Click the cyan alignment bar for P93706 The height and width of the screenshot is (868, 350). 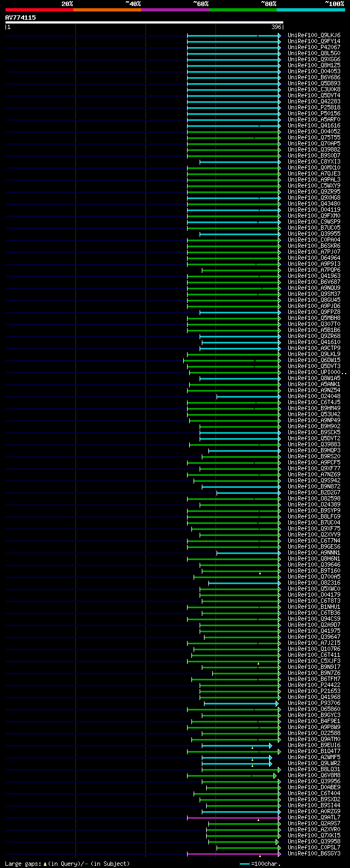click(x=241, y=703)
